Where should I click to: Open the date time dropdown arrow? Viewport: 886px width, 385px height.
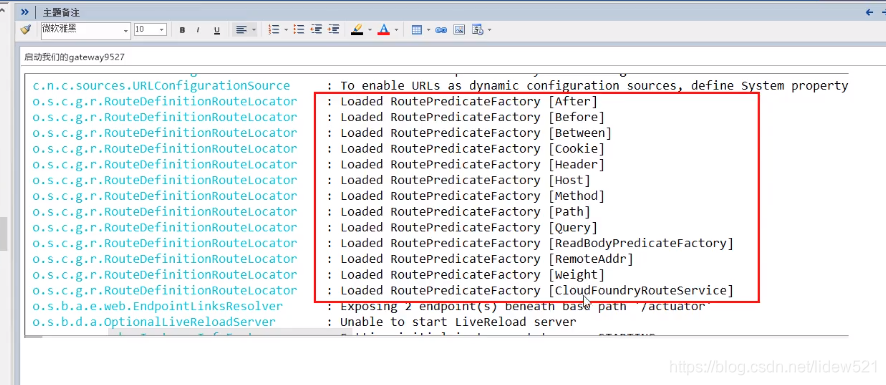(489, 30)
